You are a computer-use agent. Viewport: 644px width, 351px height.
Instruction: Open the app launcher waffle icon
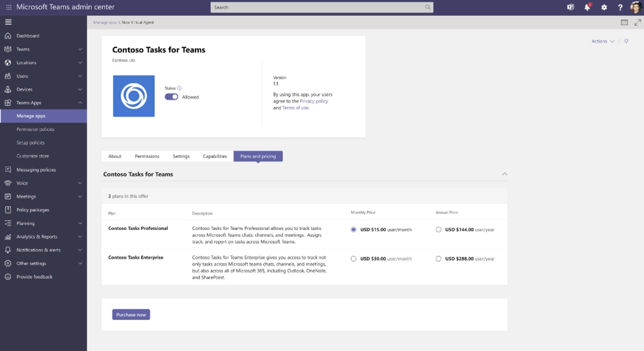pyautogui.click(x=9, y=7)
